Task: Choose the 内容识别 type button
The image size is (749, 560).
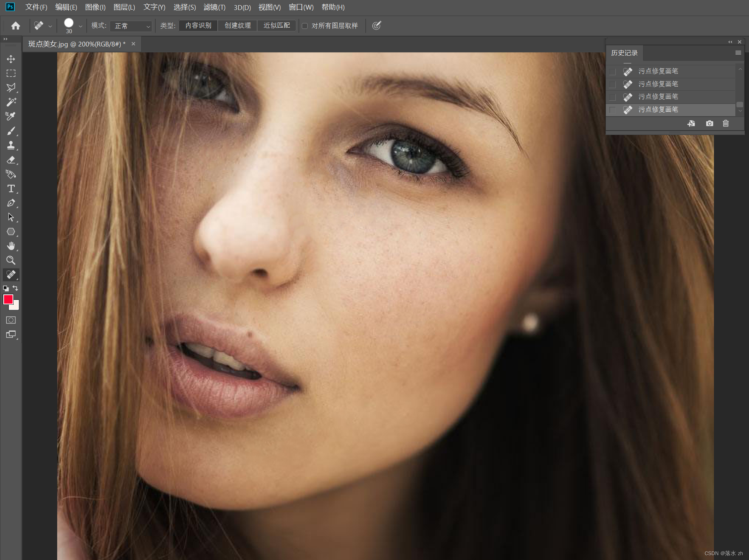Action: point(198,25)
